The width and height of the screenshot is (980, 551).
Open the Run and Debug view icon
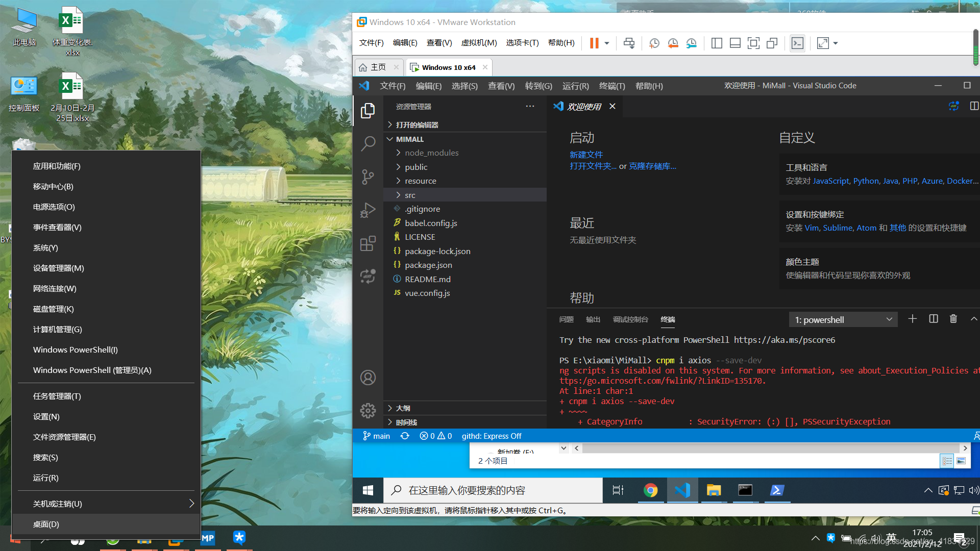pos(367,210)
